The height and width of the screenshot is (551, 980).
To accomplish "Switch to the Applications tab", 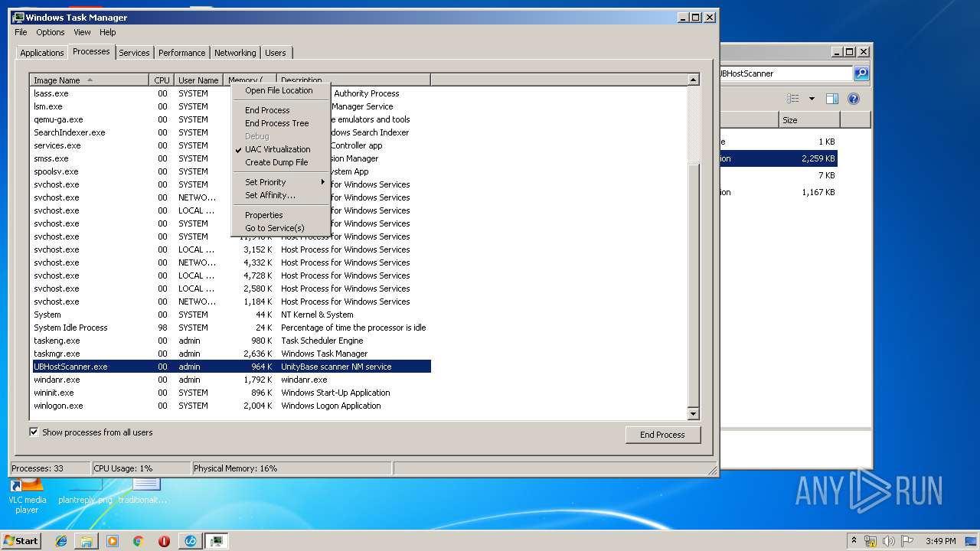I will [x=41, y=53].
